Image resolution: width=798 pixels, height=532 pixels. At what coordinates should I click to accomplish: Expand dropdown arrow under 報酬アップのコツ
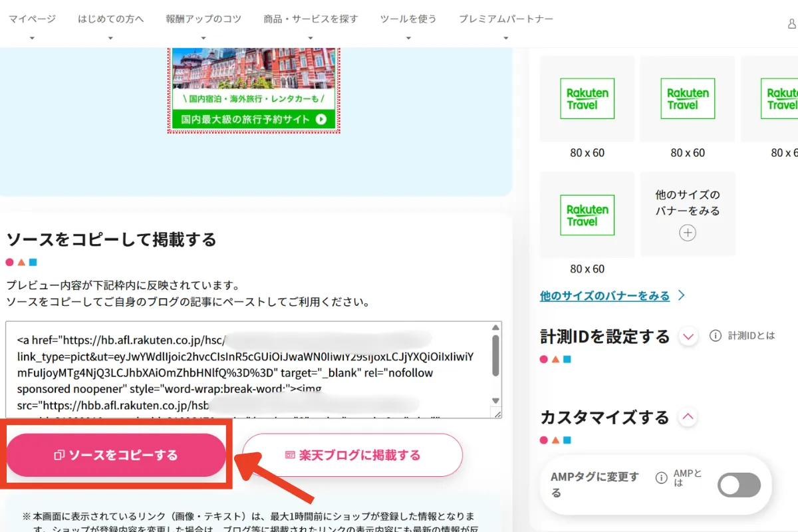click(203, 38)
